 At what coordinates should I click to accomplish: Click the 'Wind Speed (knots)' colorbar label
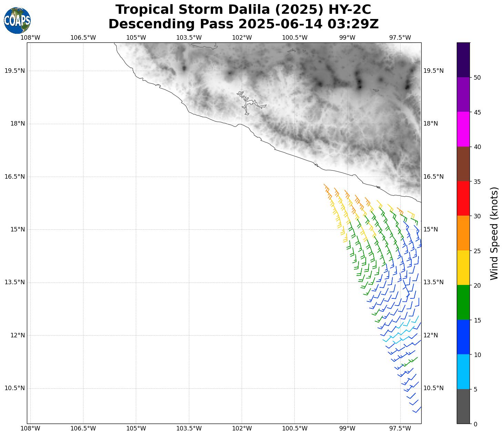494,233
